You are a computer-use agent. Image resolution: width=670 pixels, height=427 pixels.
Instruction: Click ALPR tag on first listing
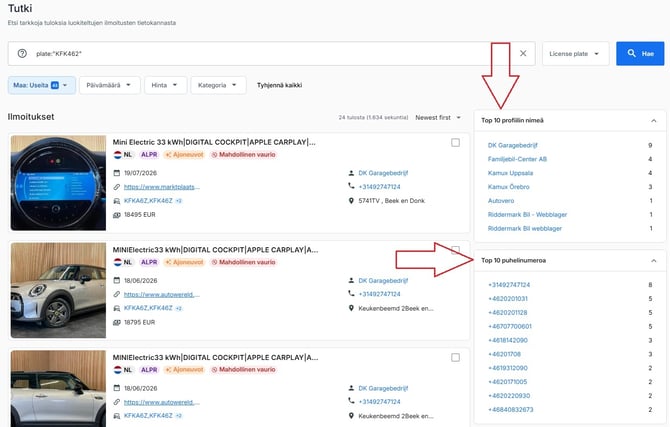pyautogui.click(x=149, y=155)
